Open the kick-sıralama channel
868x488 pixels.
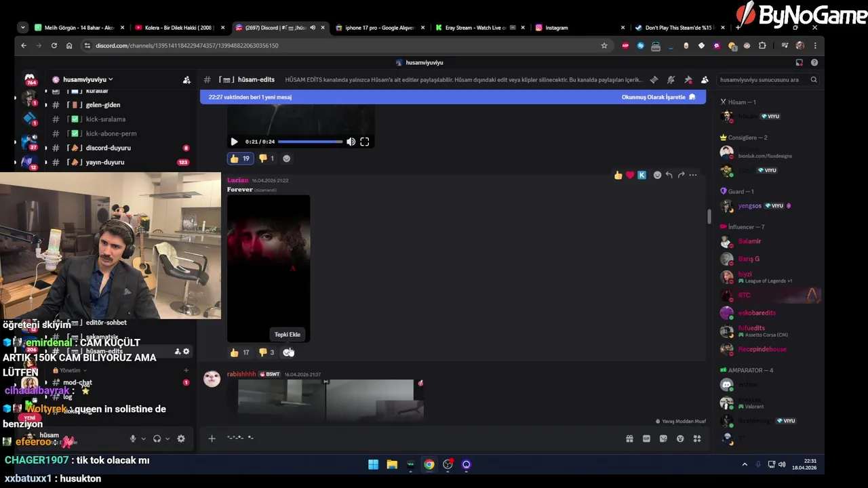coord(106,119)
